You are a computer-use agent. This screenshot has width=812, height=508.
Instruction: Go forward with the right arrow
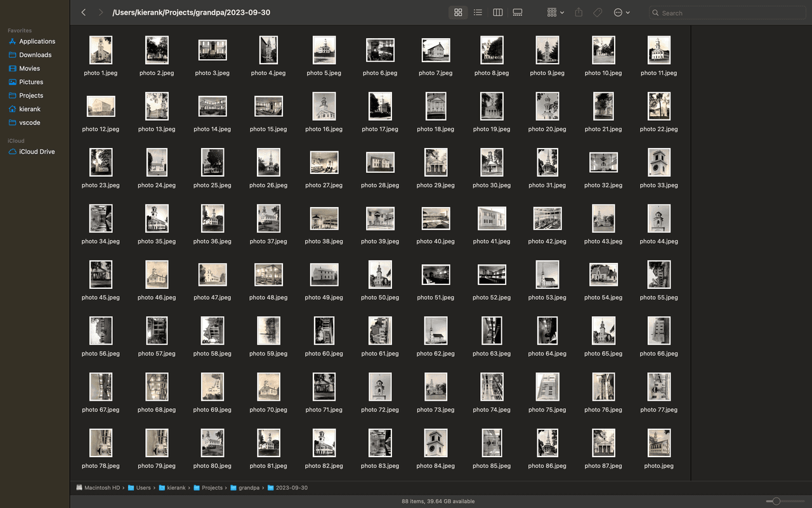(x=100, y=13)
